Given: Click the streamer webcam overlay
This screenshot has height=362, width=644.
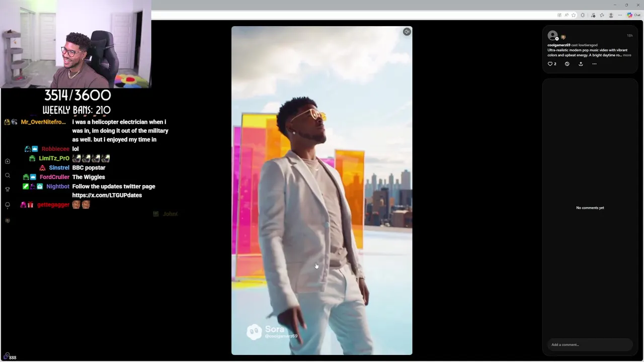Looking at the screenshot, I should pyautogui.click(x=75, y=44).
